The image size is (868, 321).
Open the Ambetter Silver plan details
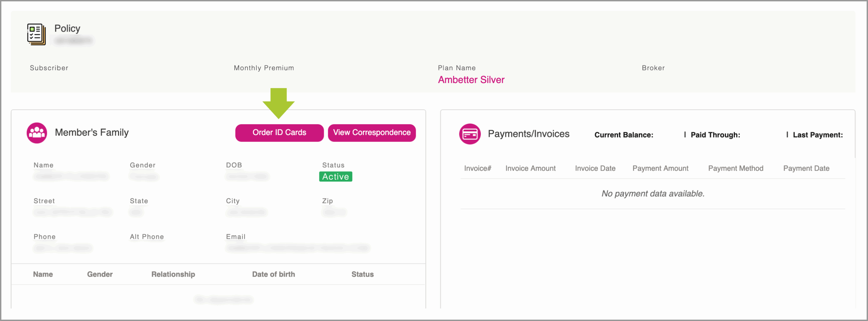click(x=471, y=80)
